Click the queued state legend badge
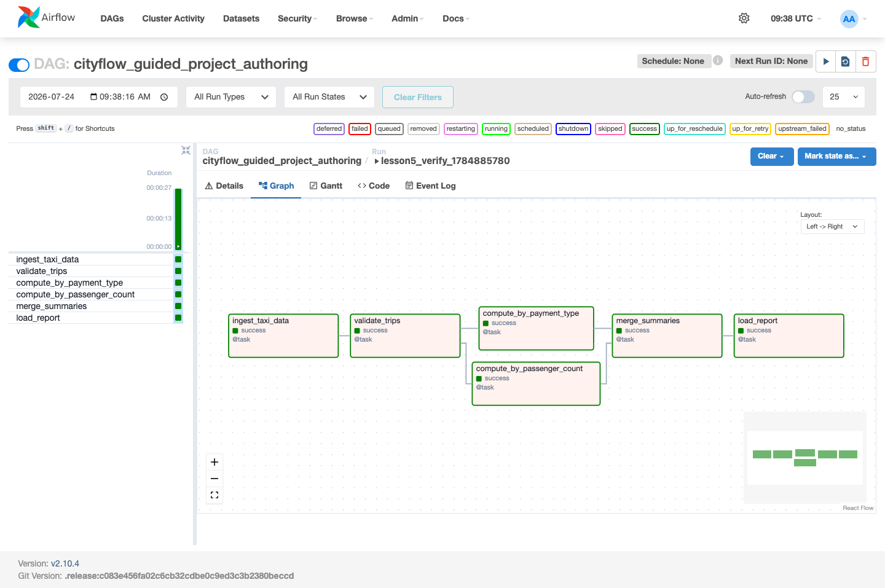This screenshot has width=885, height=588. pos(389,128)
